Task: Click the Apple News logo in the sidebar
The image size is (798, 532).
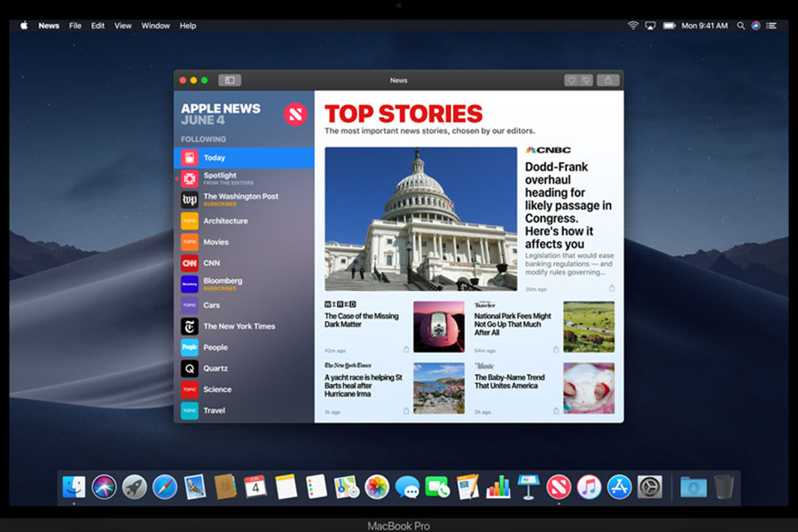Action: click(x=295, y=114)
